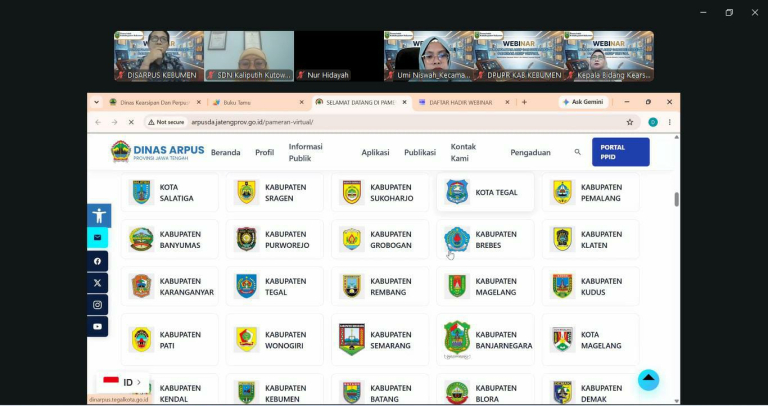Click the Chrome profile avatar icon
768x406 pixels.
[x=653, y=122]
